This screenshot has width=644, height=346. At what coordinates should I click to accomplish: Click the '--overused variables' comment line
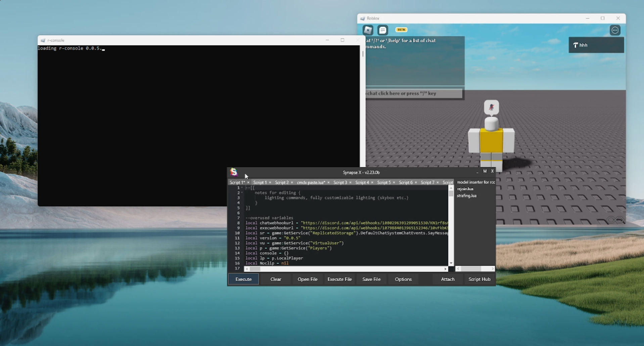click(269, 218)
